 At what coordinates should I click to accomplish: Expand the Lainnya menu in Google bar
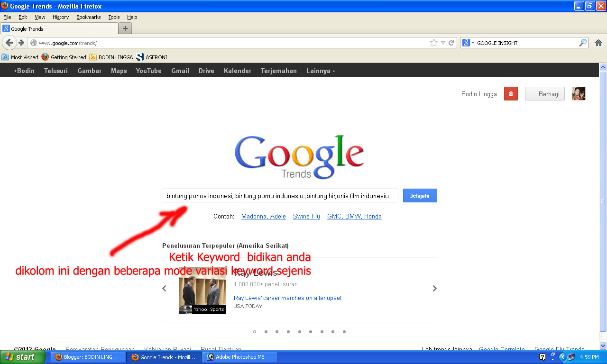(321, 71)
